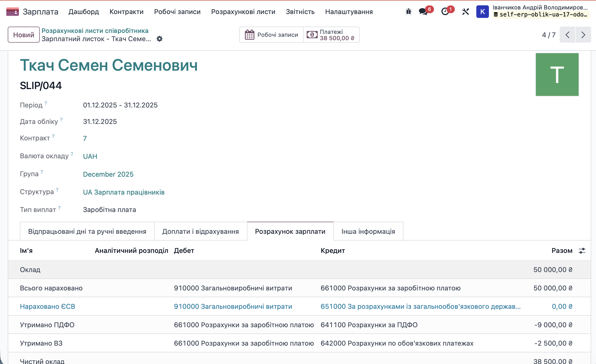Switch to the Інша інформація tab
The height and width of the screenshot is (364, 596).
(x=368, y=231)
